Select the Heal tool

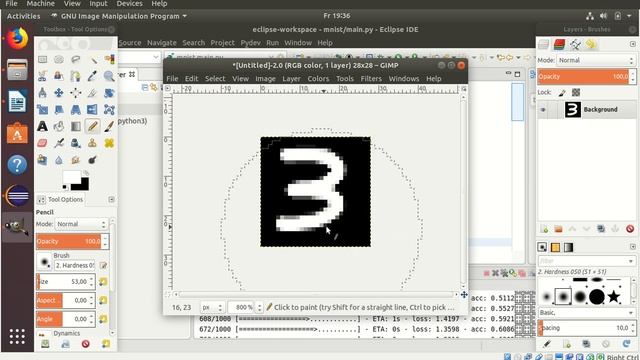(x=109, y=143)
